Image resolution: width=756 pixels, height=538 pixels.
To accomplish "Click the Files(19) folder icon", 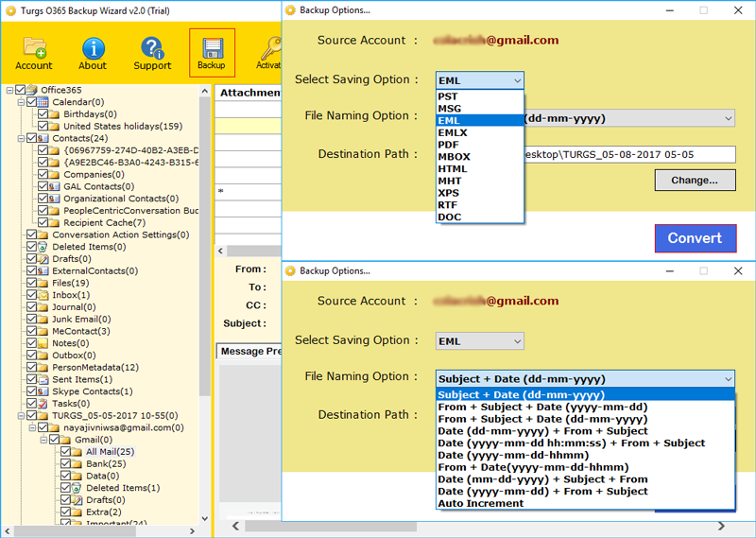I will (43, 283).
